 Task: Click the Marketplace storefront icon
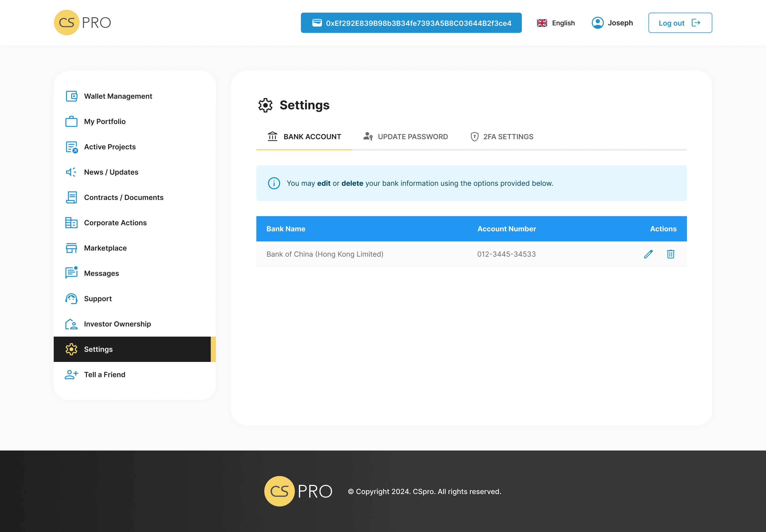[71, 248]
